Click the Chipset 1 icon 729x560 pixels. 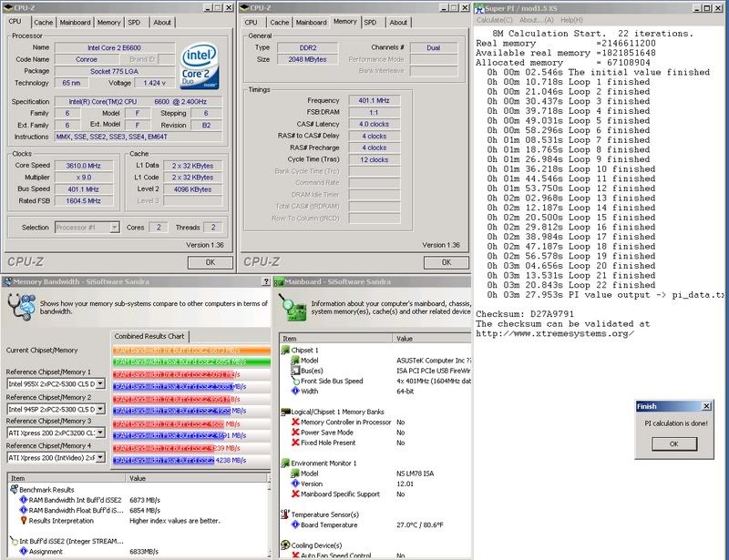[285, 351]
